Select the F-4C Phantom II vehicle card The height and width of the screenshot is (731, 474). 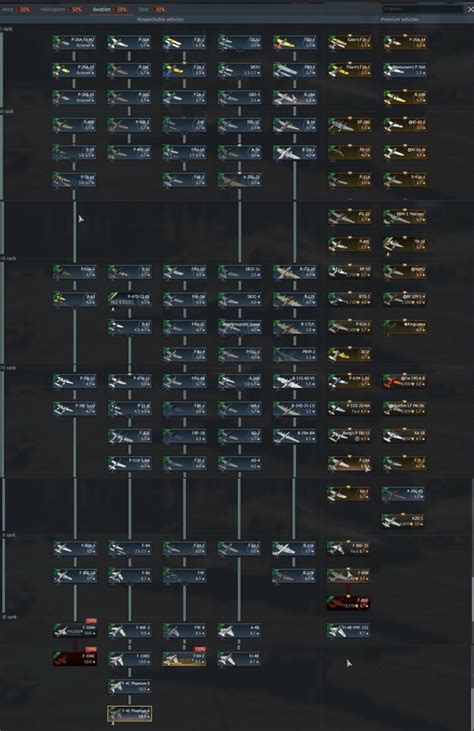[130, 686]
